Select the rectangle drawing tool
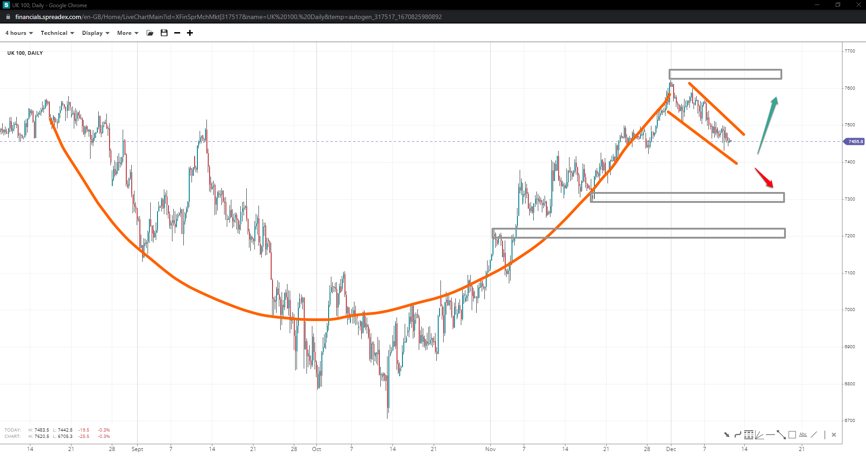The image size is (866, 456). [x=792, y=435]
